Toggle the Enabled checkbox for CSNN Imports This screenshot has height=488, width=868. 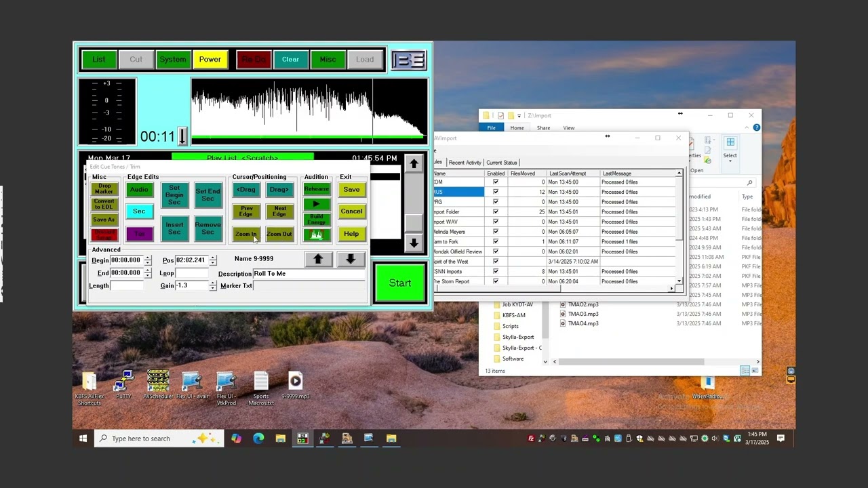(496, 271)
